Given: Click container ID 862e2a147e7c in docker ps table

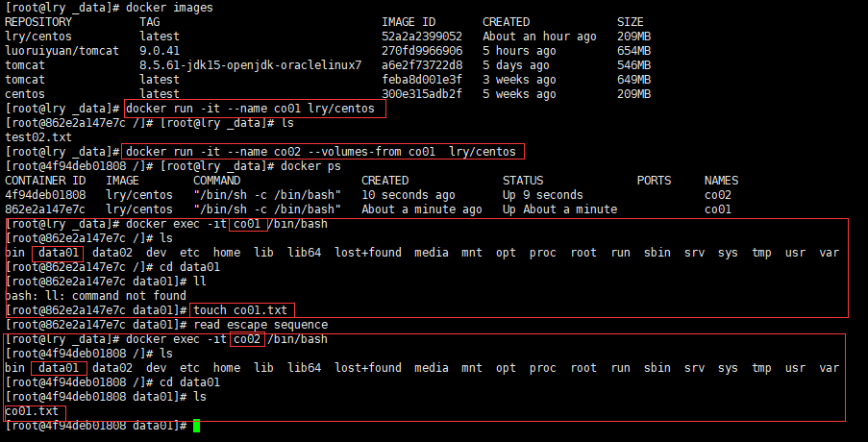Looking at the screenshot, I should click(45, 209).
